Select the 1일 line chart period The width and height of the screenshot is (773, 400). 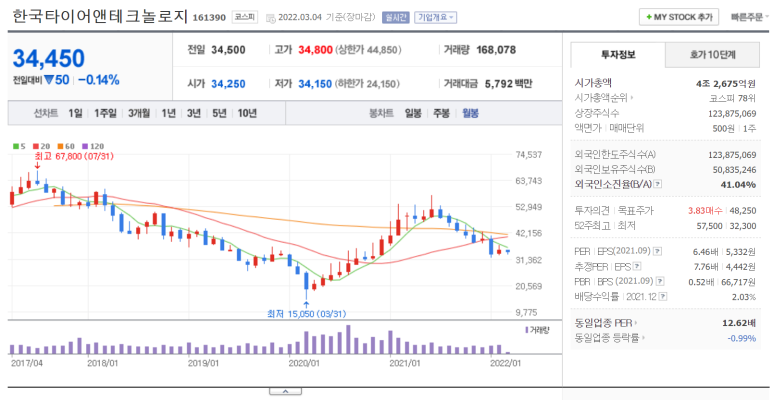click(x=75, y=113)
